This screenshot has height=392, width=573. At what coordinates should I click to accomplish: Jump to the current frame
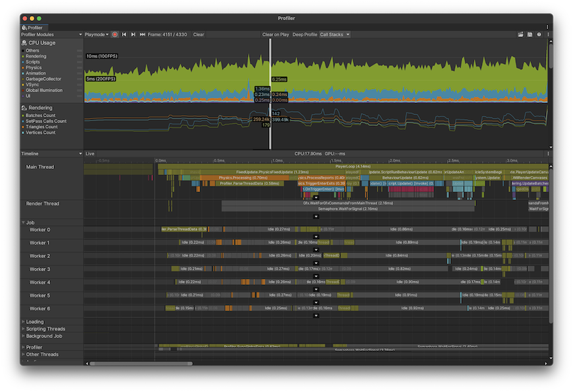click(x=142, y=34)
